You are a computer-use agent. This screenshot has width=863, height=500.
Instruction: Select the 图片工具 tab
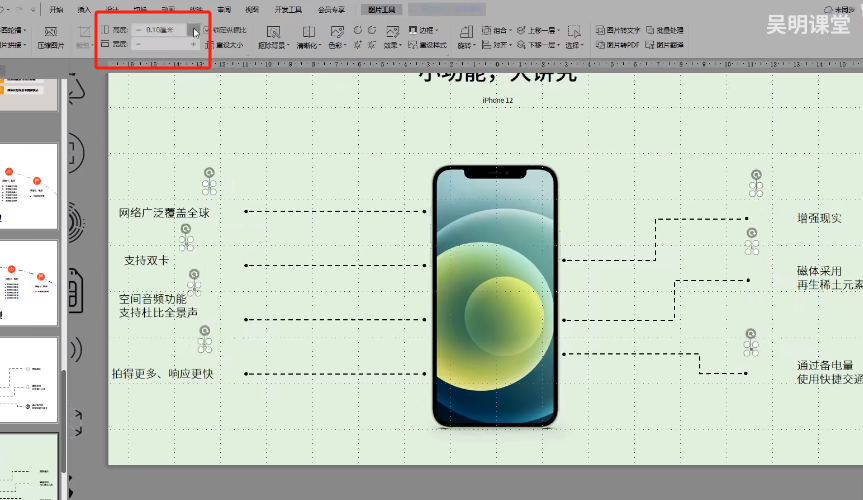tap(381, 9)
